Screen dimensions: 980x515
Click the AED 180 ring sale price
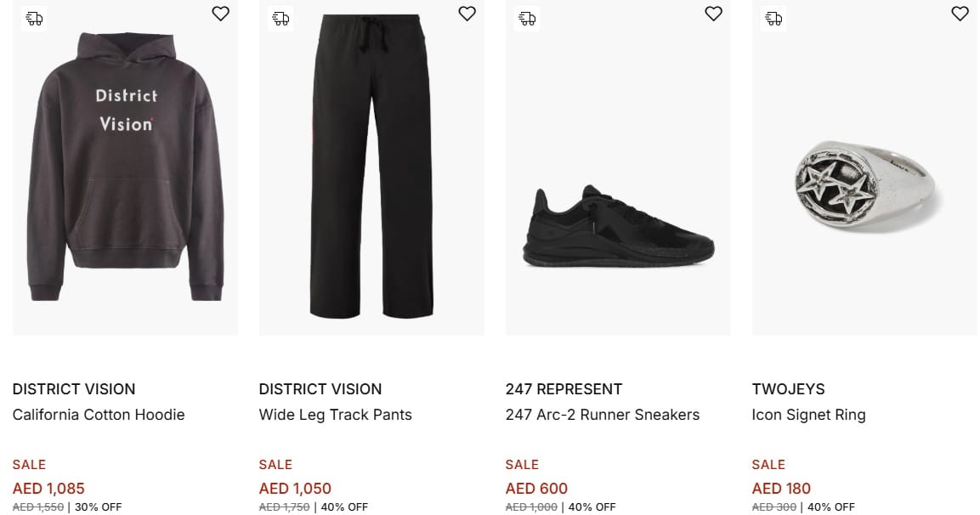point(781,489)
